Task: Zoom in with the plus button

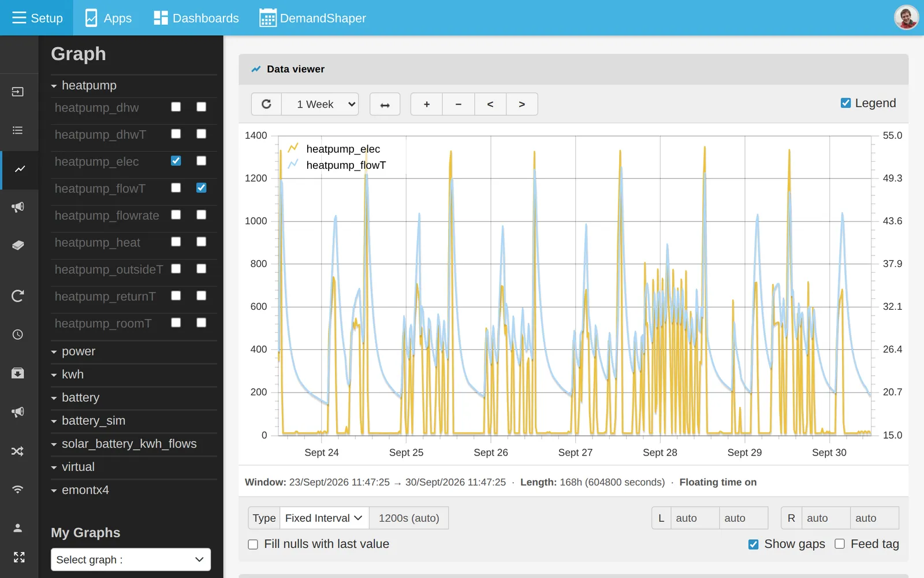Action: coord(427,104)
